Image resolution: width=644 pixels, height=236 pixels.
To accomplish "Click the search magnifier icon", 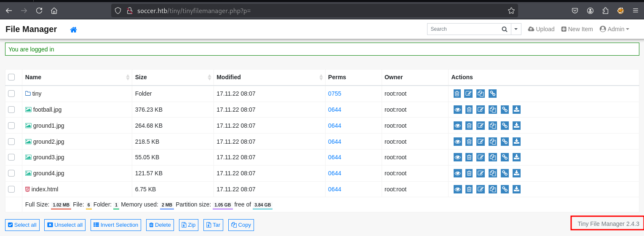I will [x=505, y=29].
